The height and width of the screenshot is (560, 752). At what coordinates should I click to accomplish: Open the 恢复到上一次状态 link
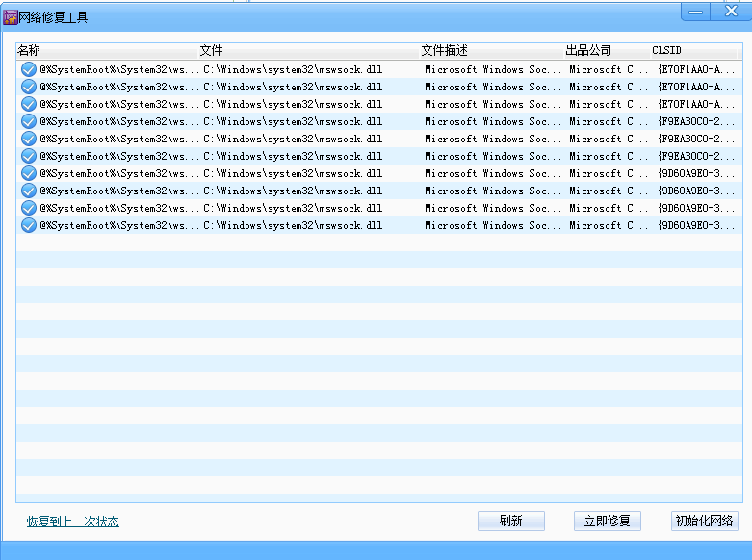click(73, 522)
